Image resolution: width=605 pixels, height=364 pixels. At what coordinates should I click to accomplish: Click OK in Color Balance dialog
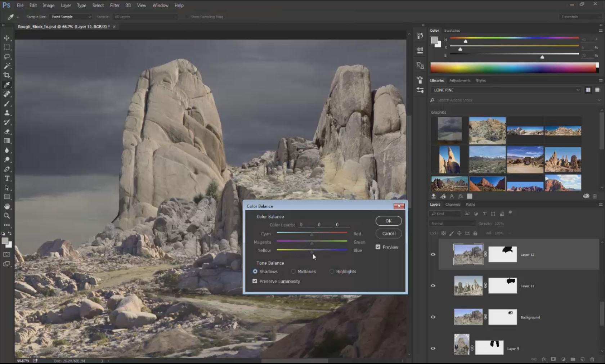pos(388,221)
